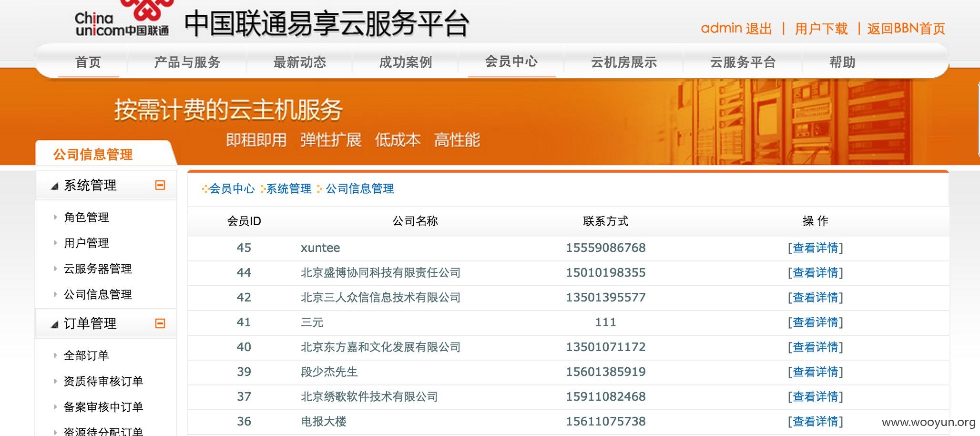The image size is (980, 436).
Task: Click 公司信息管理 breadcrumb link
Action: (360, 189)
